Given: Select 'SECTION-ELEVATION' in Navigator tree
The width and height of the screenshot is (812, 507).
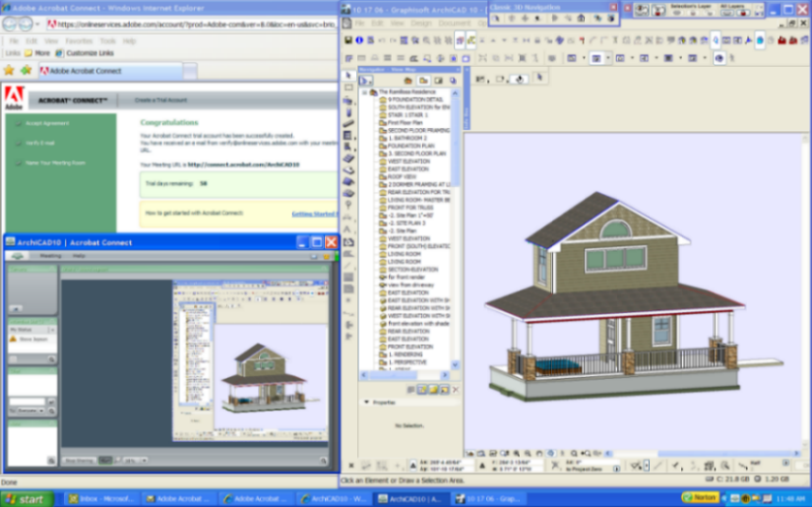Looking at the screenshot, I should [x=412, y=270].
